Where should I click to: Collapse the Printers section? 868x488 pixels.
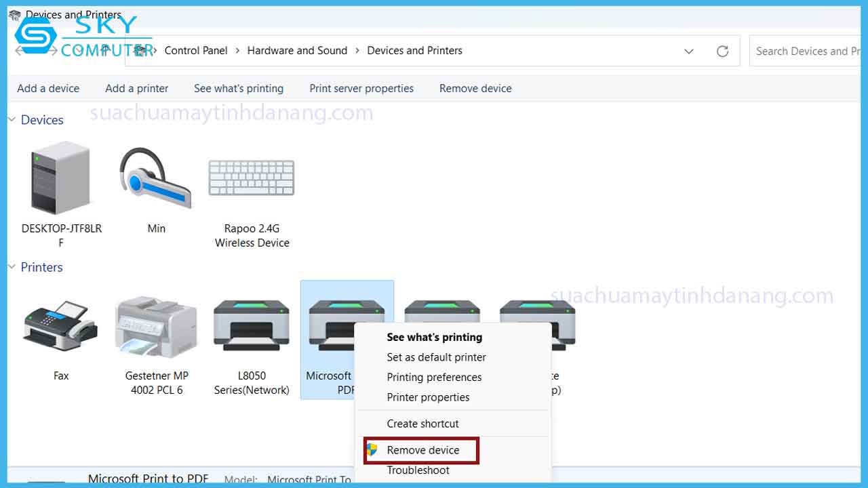click(11, 266)
